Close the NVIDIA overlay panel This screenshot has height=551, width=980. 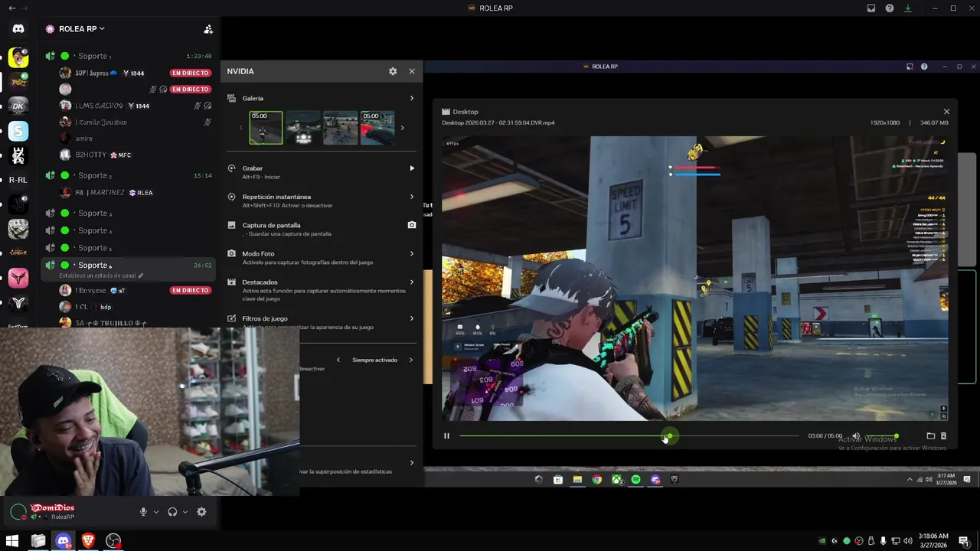click(x=412, y=71)
